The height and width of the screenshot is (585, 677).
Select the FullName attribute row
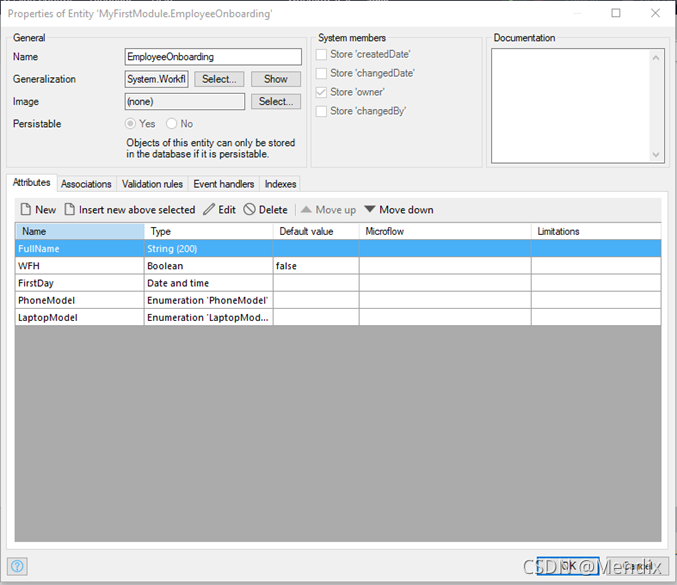coord(338,249)
